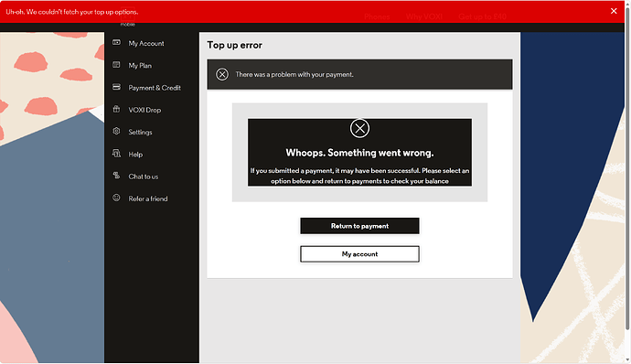Click the Return to payment button
This screenshot has width=631, height=364.
359,226
